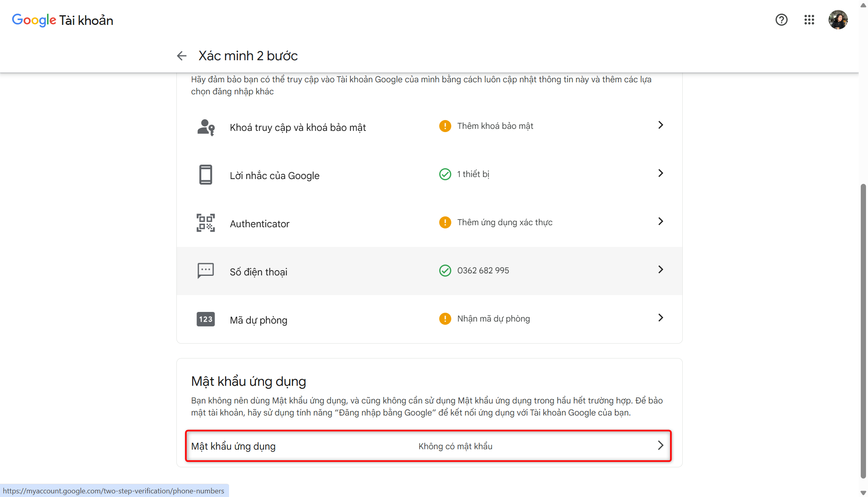This screenshot has height=497, width=868.
Task: Click the scrollbar down arrow
Action: (x=863, y=492)
